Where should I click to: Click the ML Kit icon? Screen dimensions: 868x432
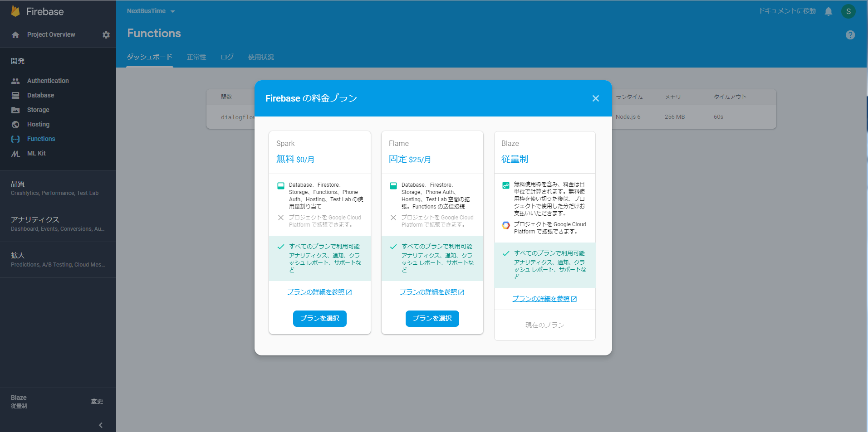point(15,154)
